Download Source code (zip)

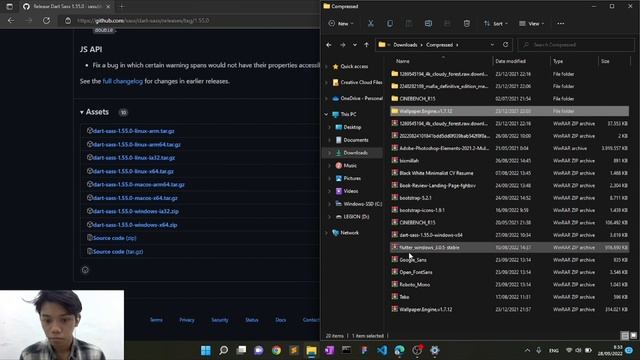pyautogui.click(x=115, y=238)
